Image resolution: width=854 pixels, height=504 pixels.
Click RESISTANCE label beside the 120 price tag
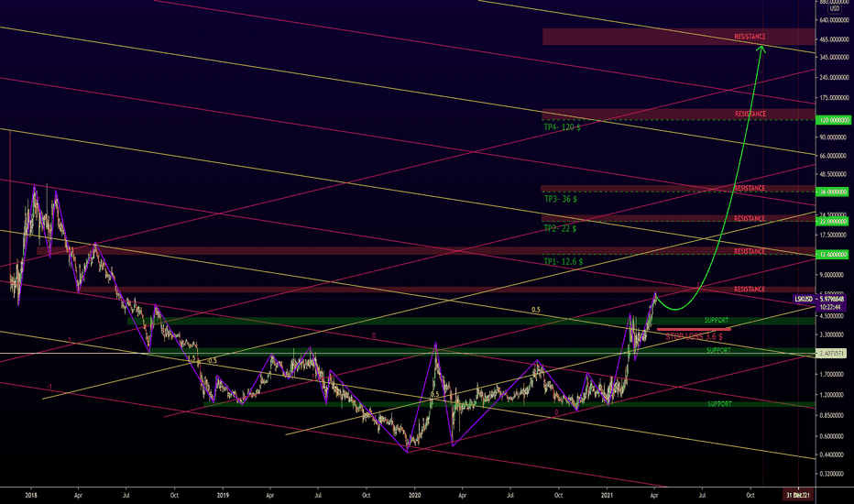pos(750,114)
